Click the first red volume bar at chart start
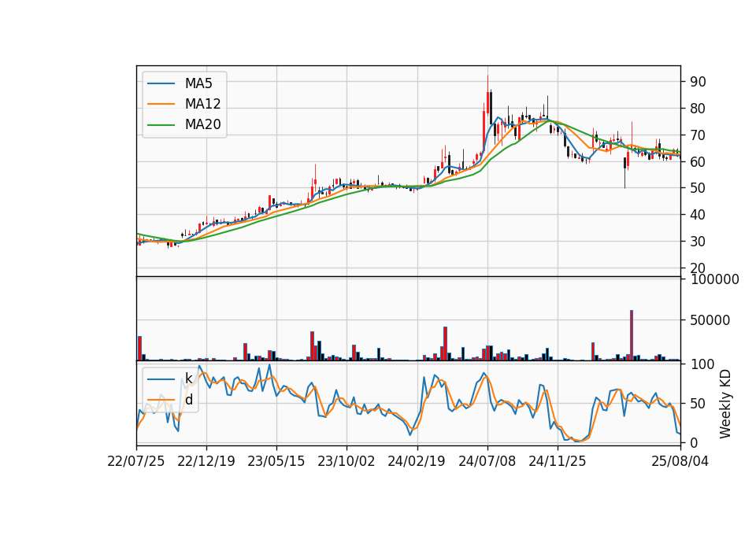Screen dimensions: 756x543 pos(140,349)
